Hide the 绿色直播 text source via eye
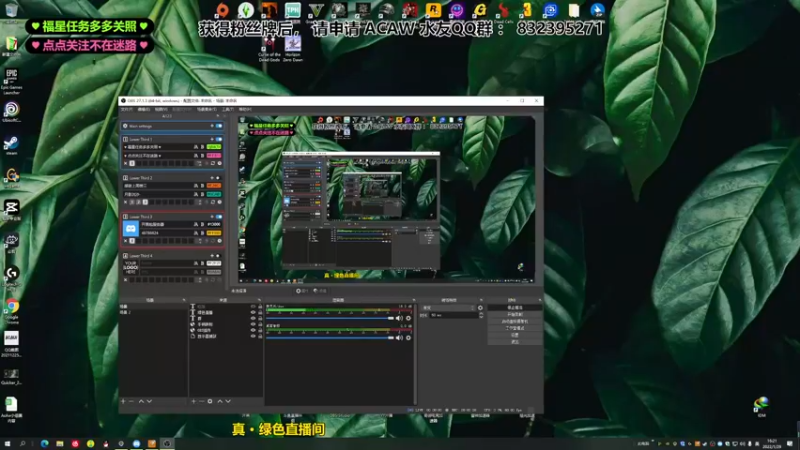 pos(253,312)
